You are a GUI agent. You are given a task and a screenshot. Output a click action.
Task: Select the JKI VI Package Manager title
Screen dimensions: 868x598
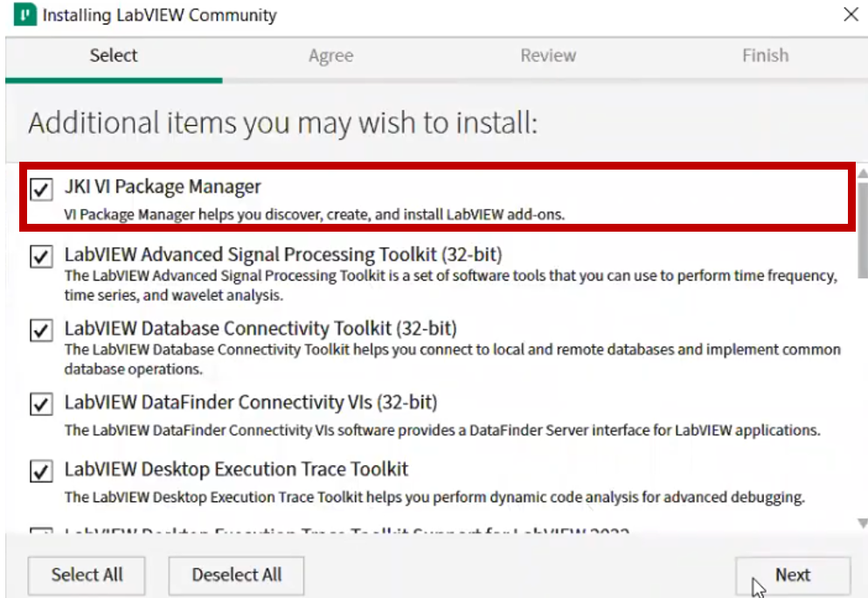pyautogui.click(x=163, y=187)
